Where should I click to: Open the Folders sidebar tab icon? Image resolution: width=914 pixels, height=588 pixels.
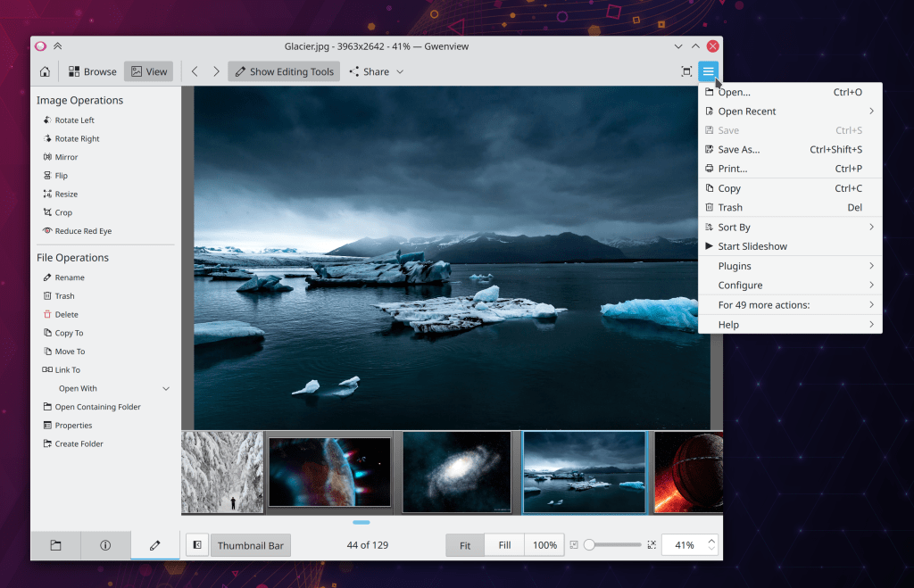pos(55,545)
